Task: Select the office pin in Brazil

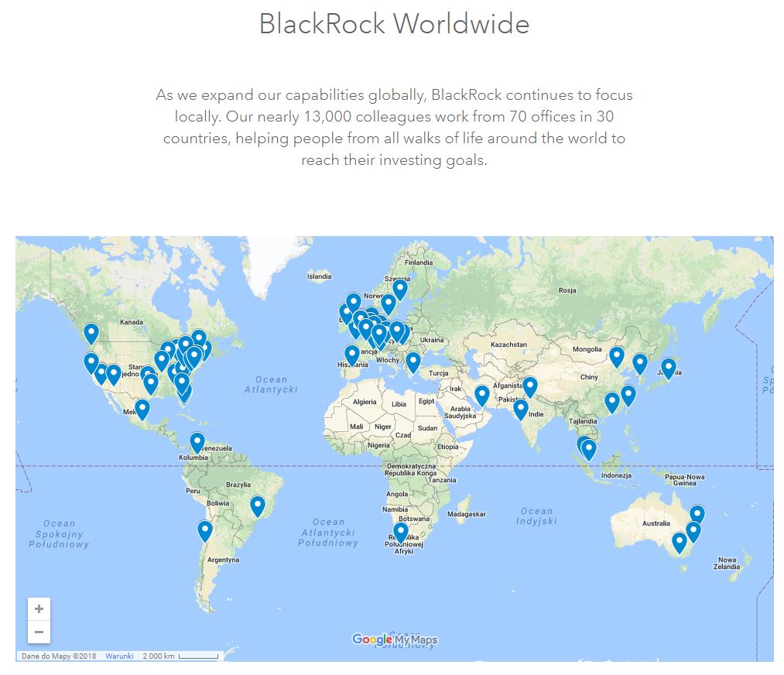Action: [258, 506]
